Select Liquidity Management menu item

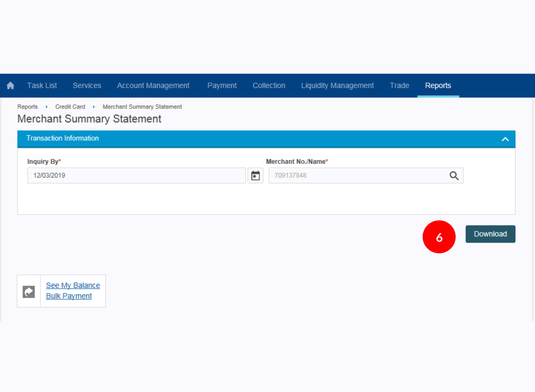[337, 86]
